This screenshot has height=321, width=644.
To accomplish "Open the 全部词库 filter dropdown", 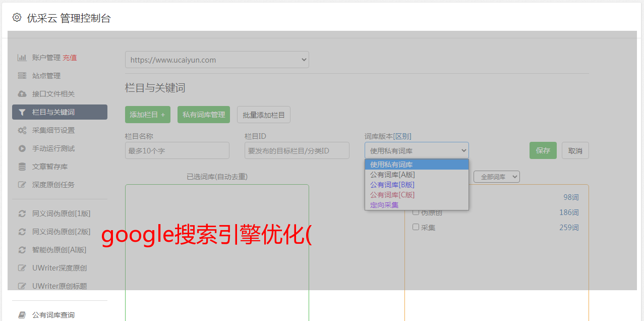I will point(497,177).
